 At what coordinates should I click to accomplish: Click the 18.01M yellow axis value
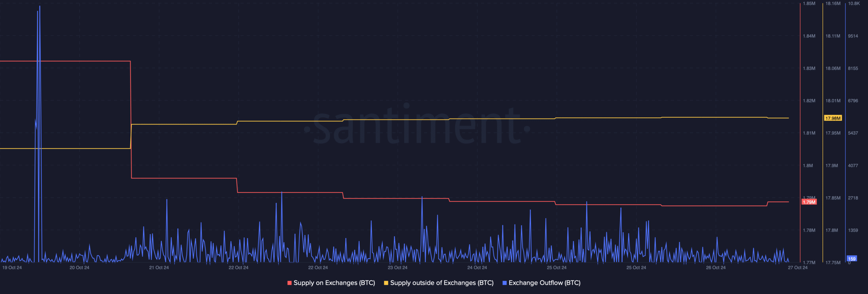click(x=833, y=101)
